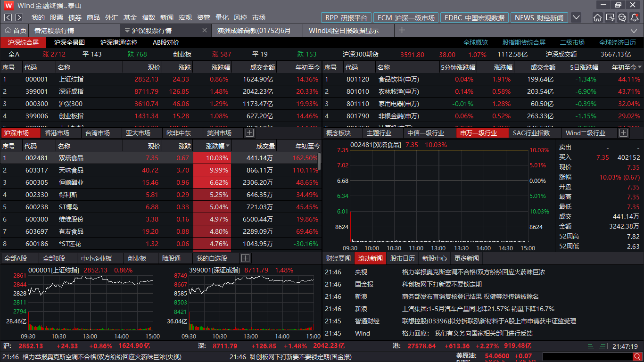Open the 股指期货综合屏 link

pos(524,42)
